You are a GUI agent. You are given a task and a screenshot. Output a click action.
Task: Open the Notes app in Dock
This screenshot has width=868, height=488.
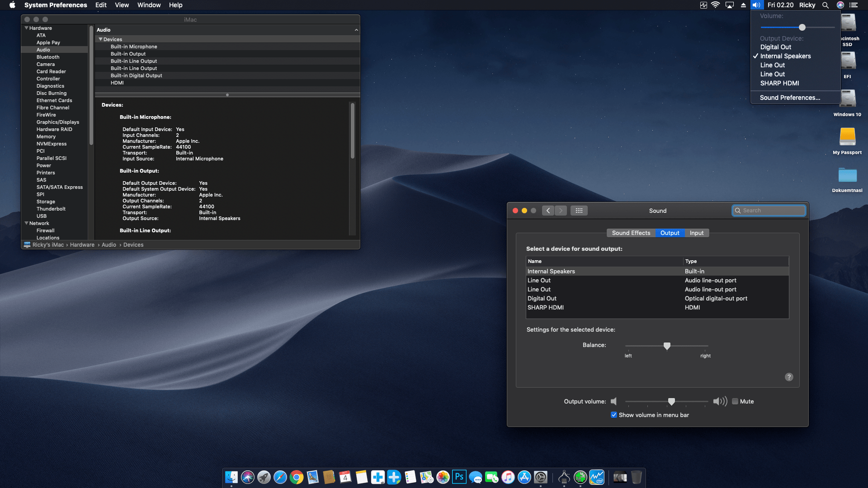362,477
